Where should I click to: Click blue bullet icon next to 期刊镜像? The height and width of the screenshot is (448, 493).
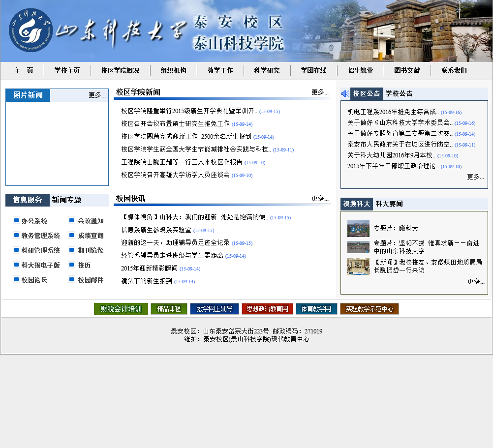click(72, 250)
